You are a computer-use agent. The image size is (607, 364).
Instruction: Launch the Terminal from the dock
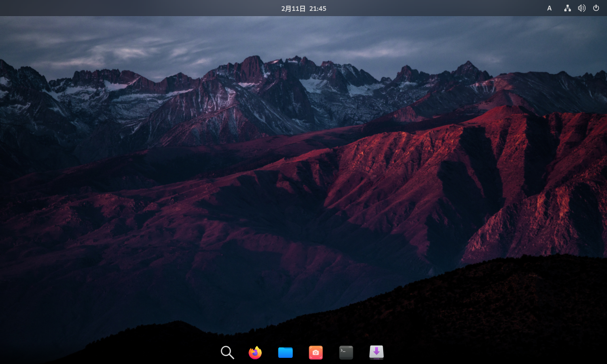(x=346, y=352)
